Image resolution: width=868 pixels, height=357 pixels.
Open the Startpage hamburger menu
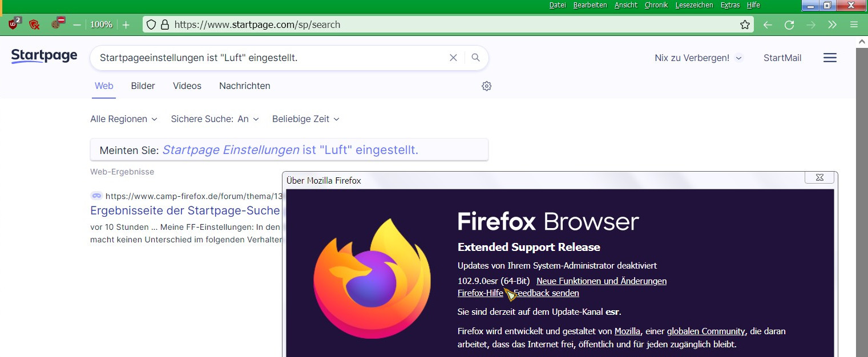tap(830, 58)
